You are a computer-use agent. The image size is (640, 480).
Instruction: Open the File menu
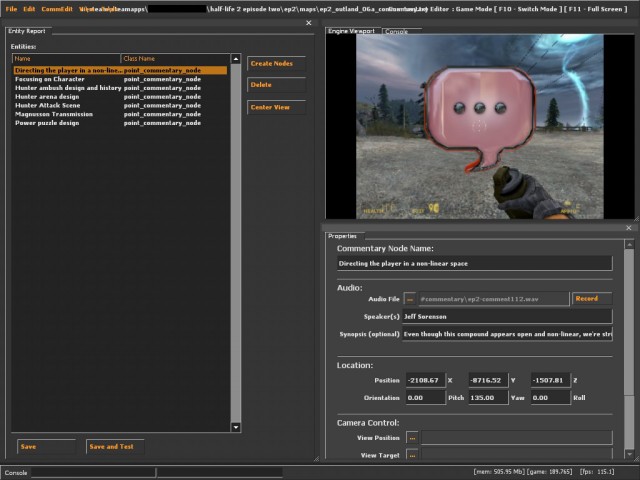(x=11, y=9)
